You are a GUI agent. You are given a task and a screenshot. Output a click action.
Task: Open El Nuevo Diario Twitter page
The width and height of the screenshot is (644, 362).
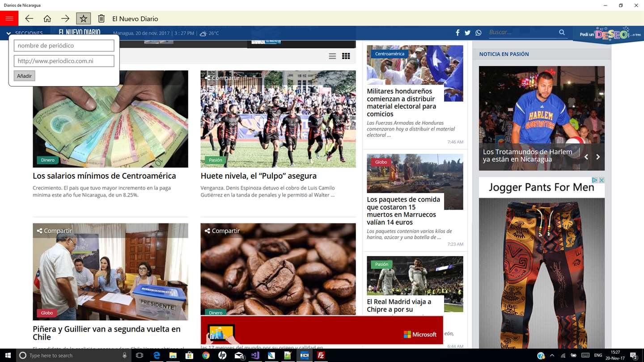tap(467, 33)
